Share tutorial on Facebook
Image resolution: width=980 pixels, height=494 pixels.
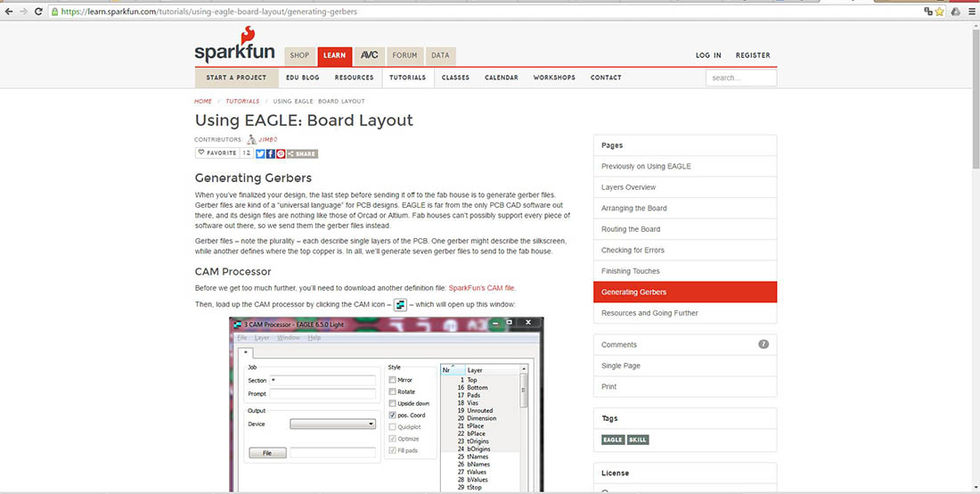click(271, 153)
